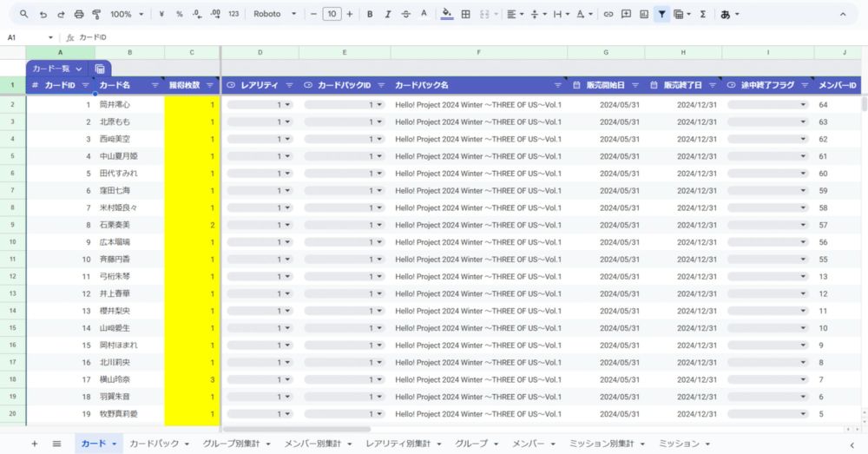Screen dimensions: 868x454
Task: Open the all sheets list
Action: point(56,444)
